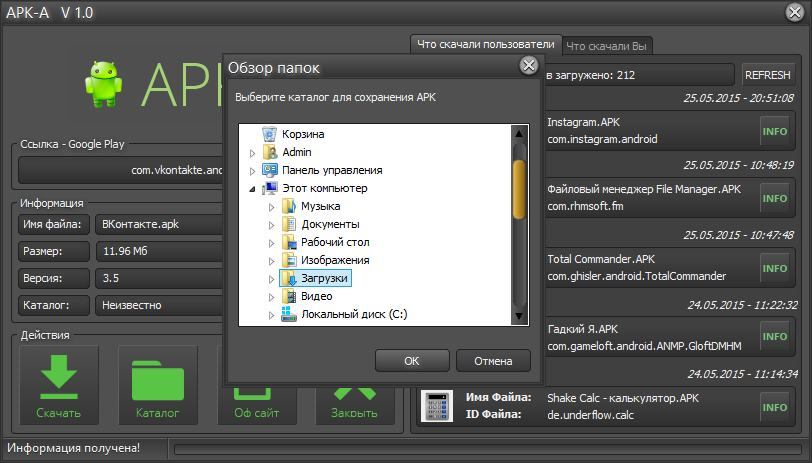Select Панель управления tree row
Image resolution: width=812 pixels, height=463 pixels.
click(332, 170)
